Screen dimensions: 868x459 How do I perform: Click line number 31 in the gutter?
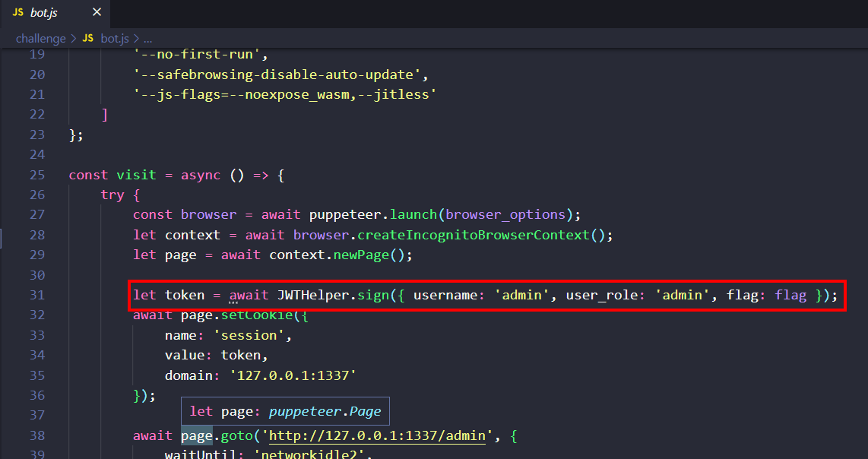pos(37,295)
